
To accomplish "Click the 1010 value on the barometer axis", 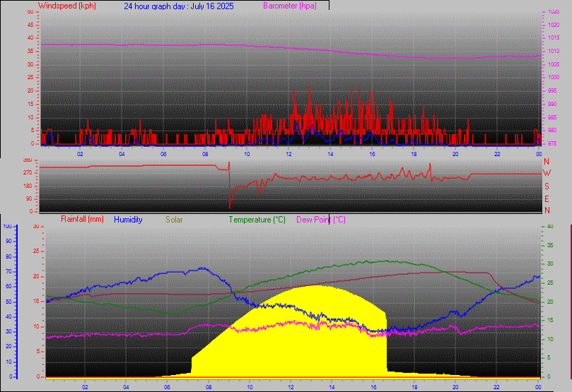I will (554, 52).
